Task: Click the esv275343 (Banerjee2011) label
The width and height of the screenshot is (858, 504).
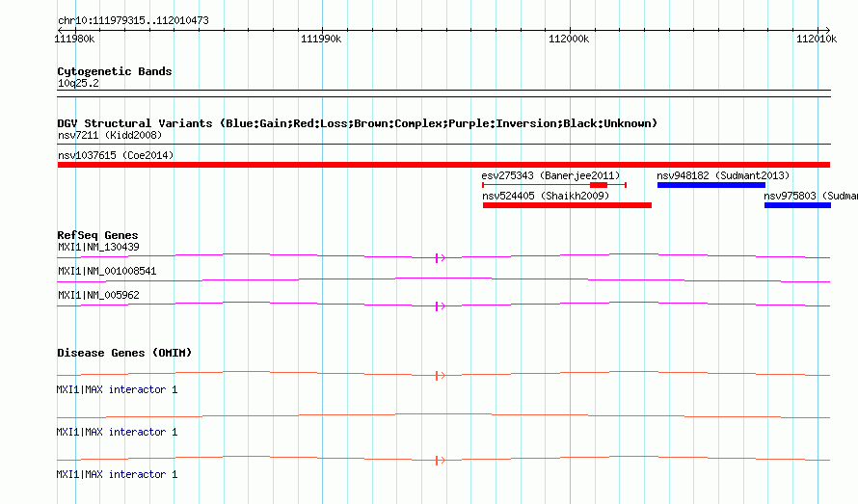Action: tap(550, 175)
